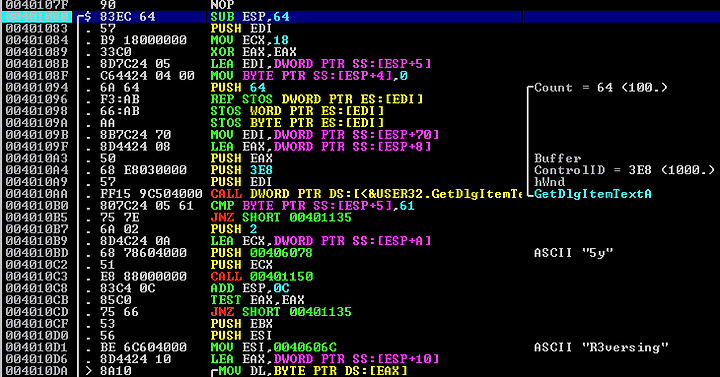
Task: Click address 00401083 in address column
Action: (x=37, y=28)
